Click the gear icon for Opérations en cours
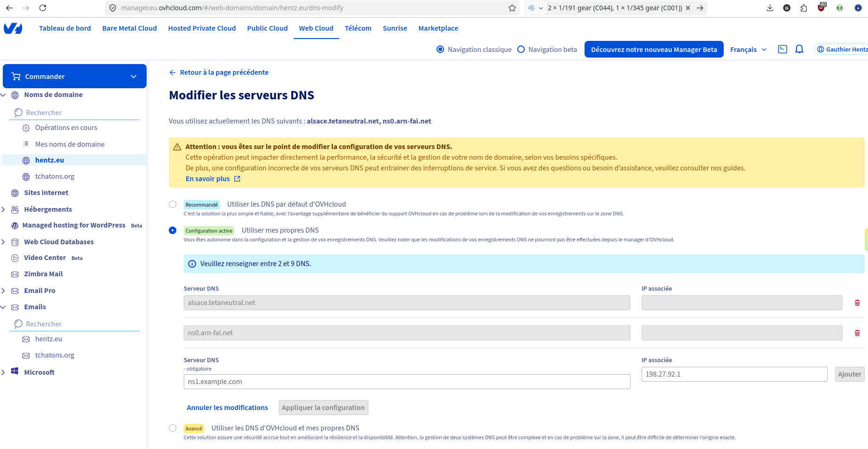Image resolution: width=868 pixels, height=449 pixels. pos(26,128)
